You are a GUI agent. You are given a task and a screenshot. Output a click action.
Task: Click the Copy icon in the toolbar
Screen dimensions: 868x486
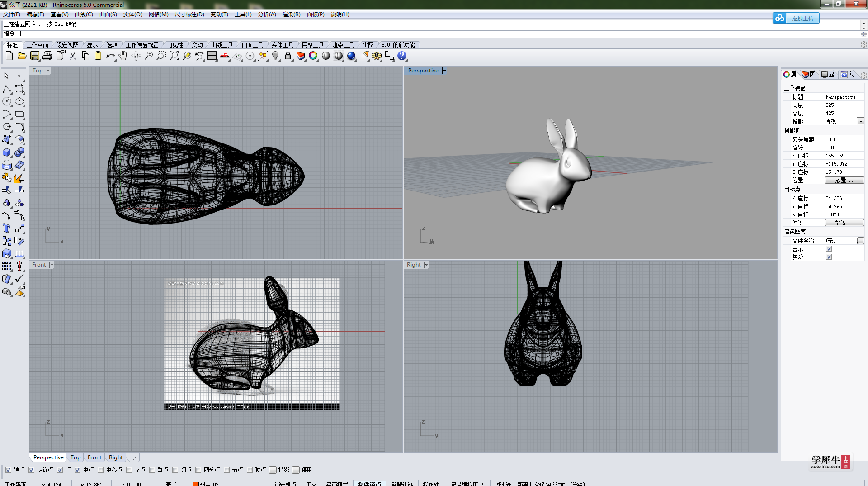[85, 56]
